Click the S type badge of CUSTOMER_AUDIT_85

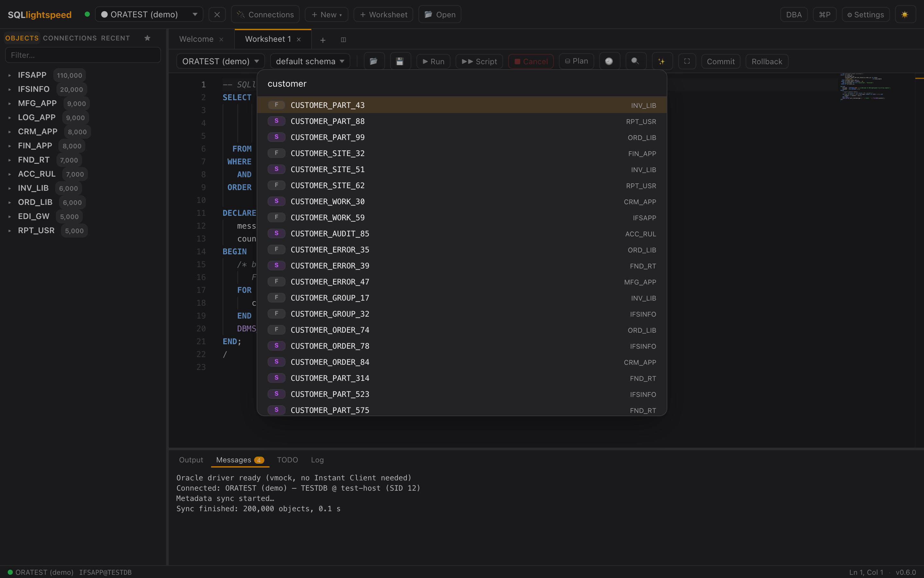click(x=277, y=233)
